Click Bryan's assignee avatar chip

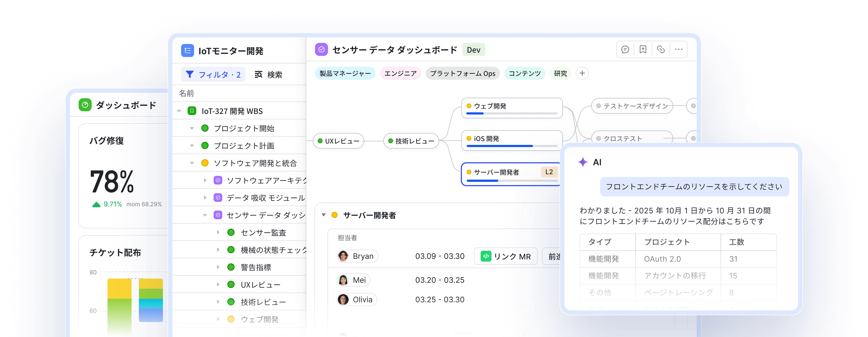pyautogui.click(x=357, y=256)
